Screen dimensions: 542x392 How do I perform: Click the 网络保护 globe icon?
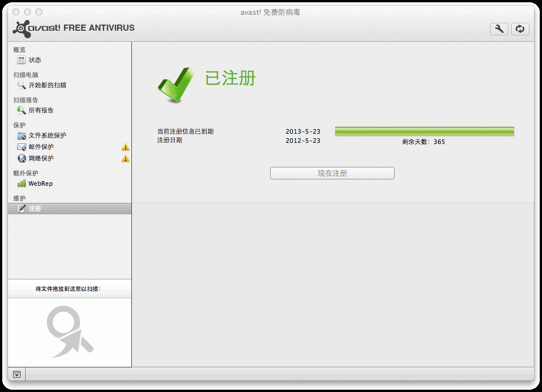click(22, 158)
